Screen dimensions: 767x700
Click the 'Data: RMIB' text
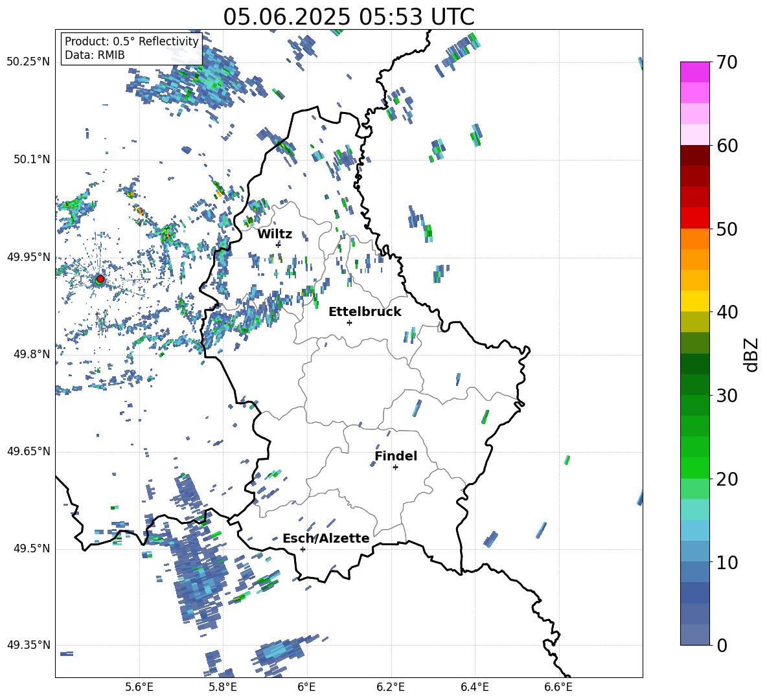point(95,55)
